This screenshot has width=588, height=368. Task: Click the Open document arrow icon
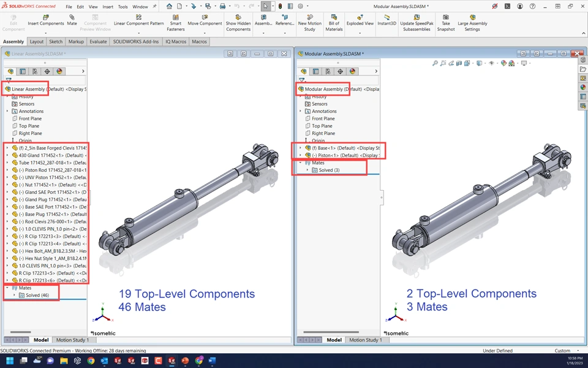[194, 6]
